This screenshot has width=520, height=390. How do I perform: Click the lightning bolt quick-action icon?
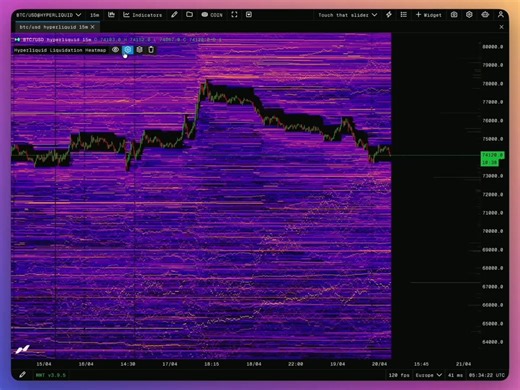389,15
